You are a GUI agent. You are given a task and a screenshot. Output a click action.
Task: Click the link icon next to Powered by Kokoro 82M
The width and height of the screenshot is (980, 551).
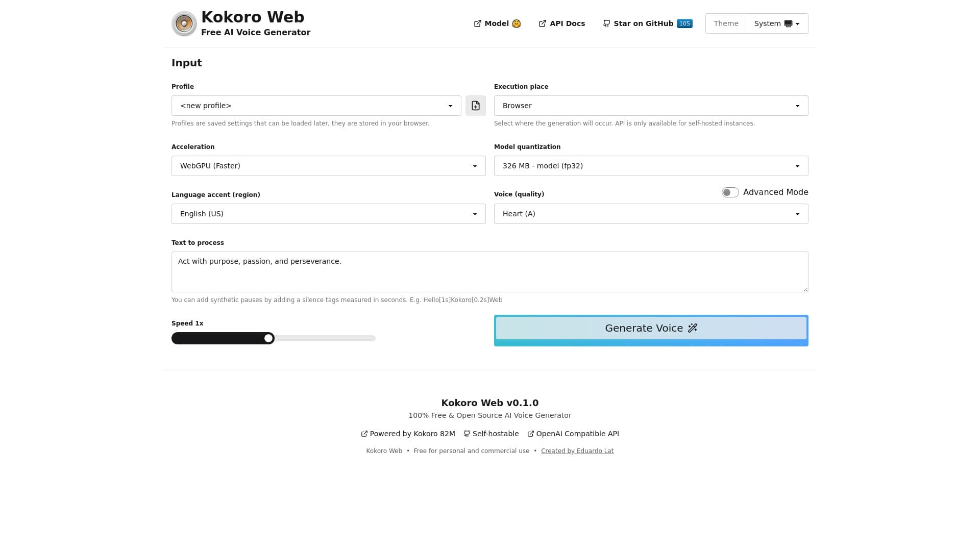pyautogui.click(x=364, y=434)
